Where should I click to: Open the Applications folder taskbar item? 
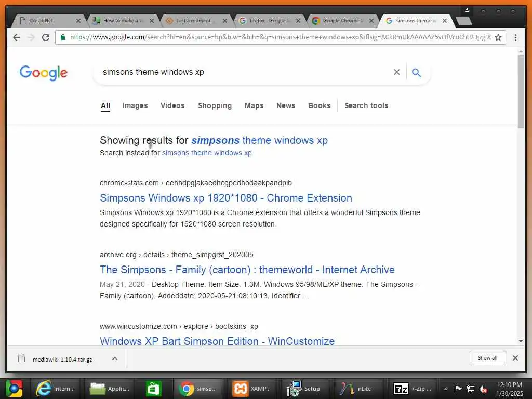click(110, 389)
